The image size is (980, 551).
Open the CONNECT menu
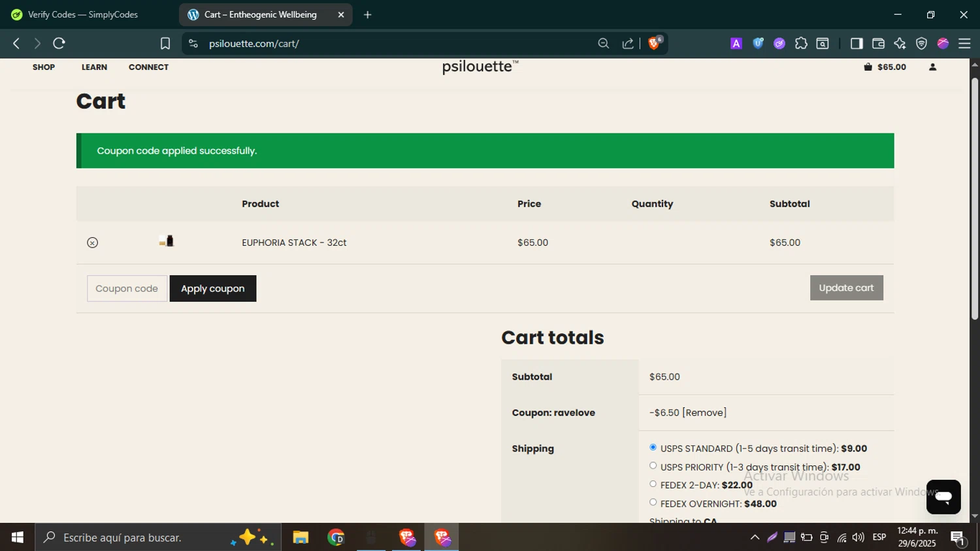(x=148, y=67)
